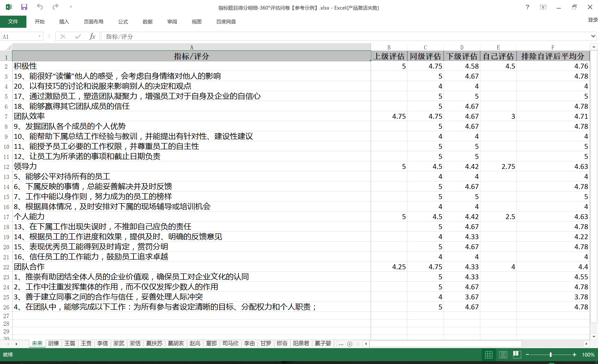The width and height of the screenshot is (598, 364).
Task: Select the 李信 sheet tab
Action: click(x=102, y=343)
